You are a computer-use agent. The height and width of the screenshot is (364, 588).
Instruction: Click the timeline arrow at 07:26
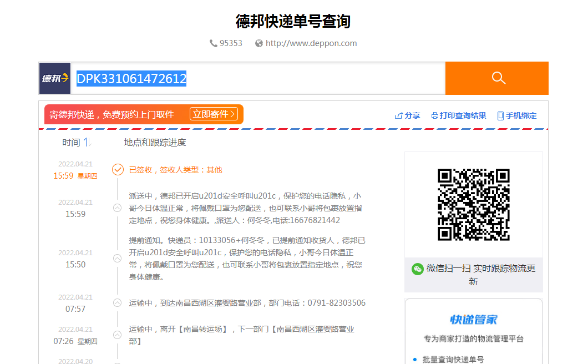pyautogui.click(x=118, y=335)
